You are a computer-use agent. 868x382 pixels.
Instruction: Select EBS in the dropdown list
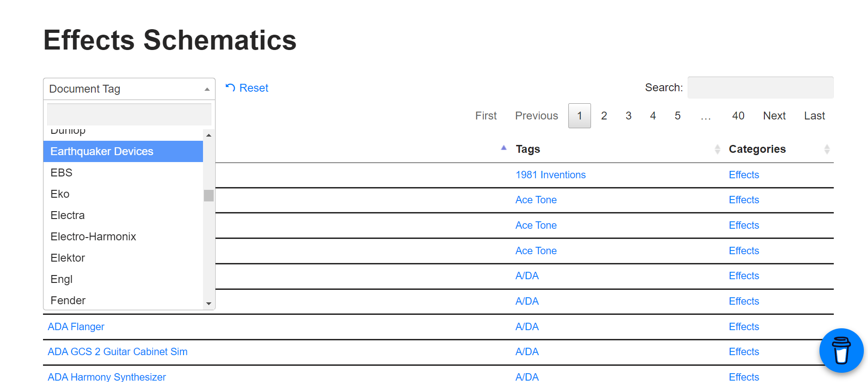[123, 173]
